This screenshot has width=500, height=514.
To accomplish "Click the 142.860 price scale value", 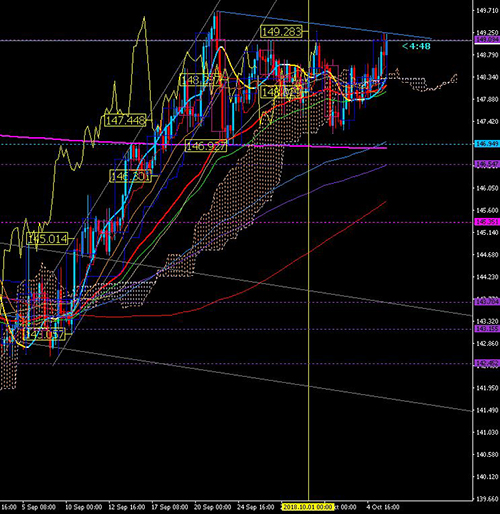I will pyautogui.click(x=487, y=343).
